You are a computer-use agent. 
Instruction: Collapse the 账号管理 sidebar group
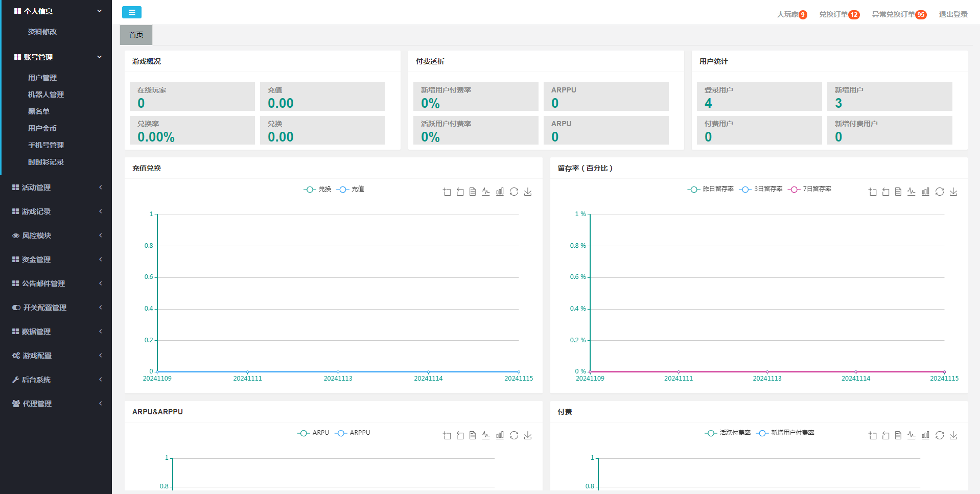(56, 57)
